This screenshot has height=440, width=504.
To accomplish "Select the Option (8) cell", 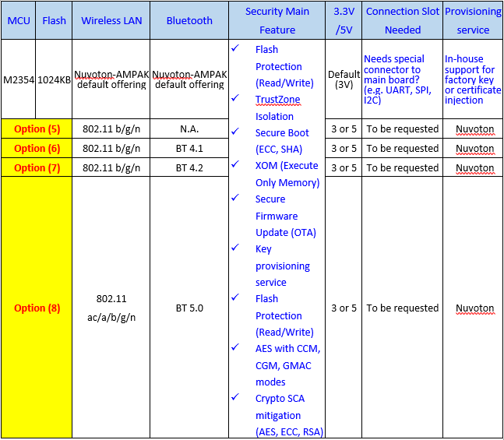I will (x=37, y=308).
